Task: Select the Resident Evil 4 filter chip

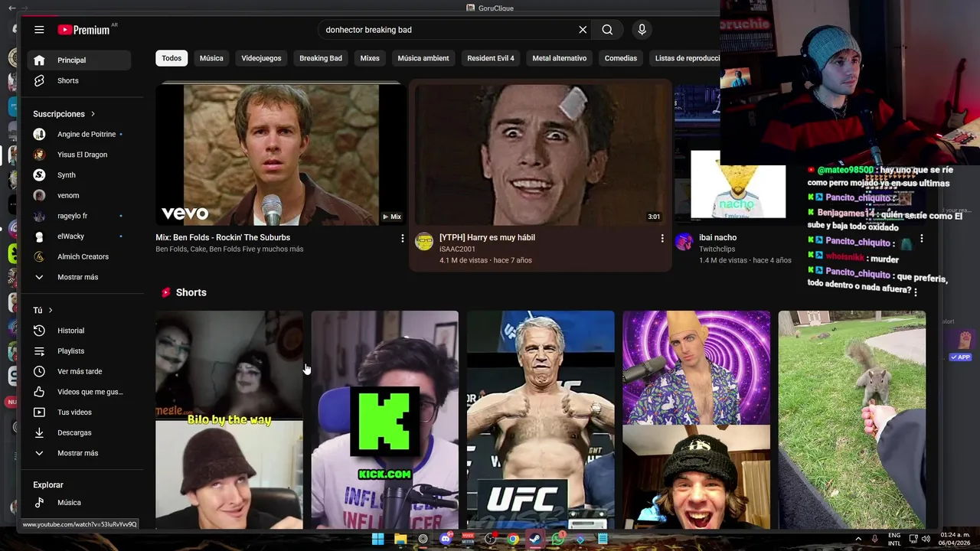Action: [x=491, y=58]
